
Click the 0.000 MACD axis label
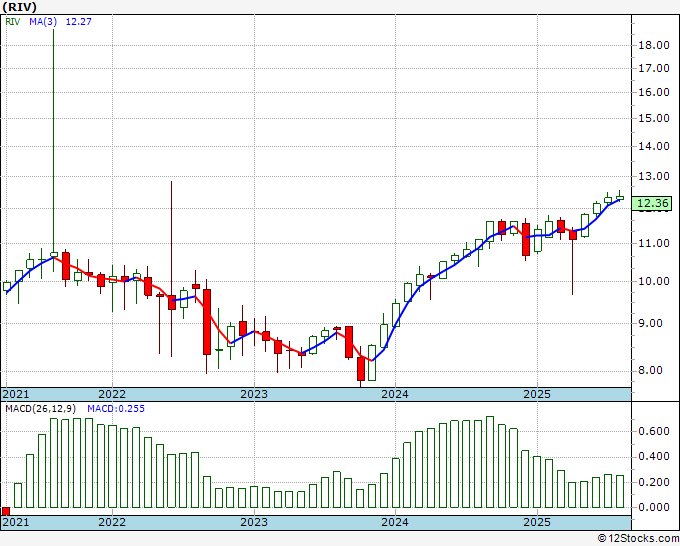point(654,507)
